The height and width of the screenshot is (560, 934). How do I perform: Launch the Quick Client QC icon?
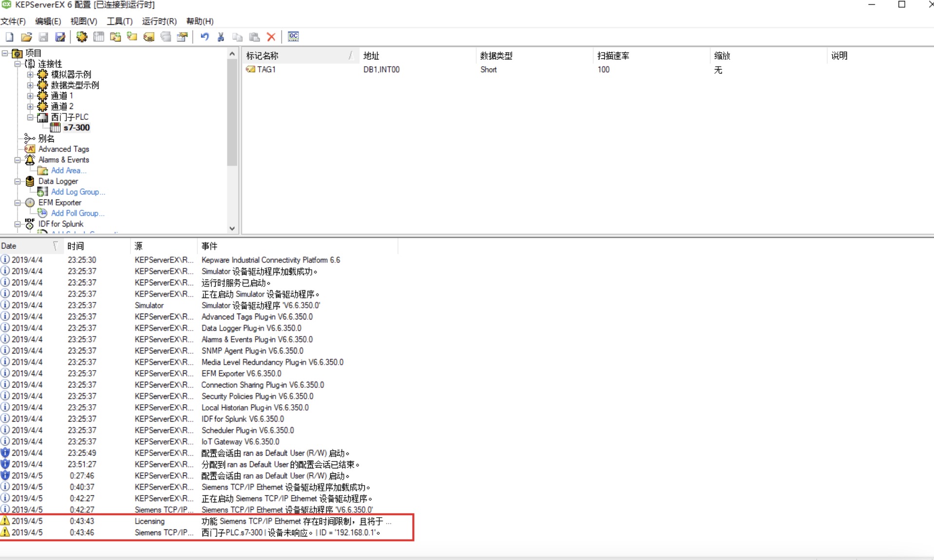(293, 37)
